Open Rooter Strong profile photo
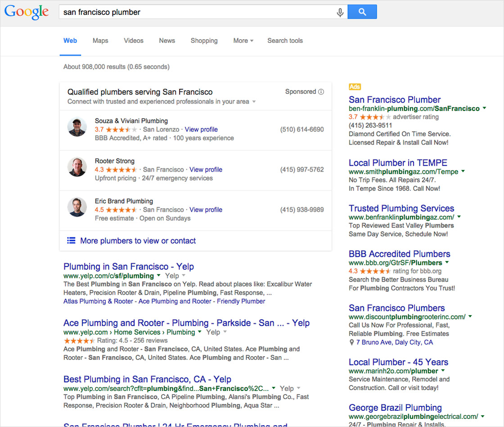 point(77,167)
